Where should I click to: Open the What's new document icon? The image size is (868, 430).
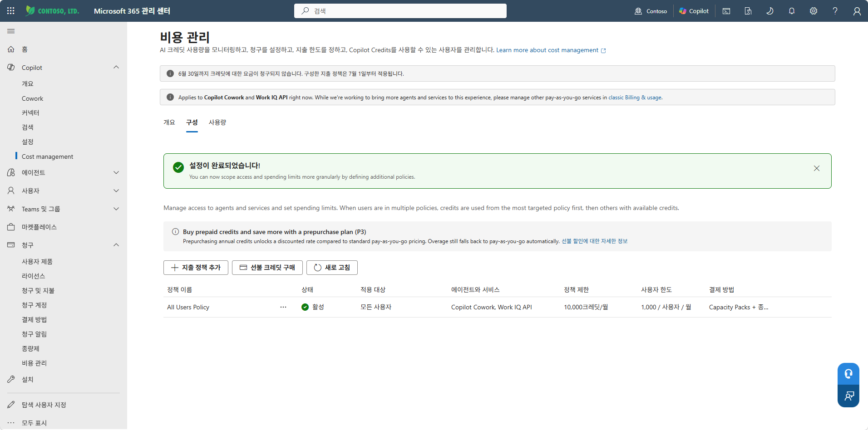748,11
